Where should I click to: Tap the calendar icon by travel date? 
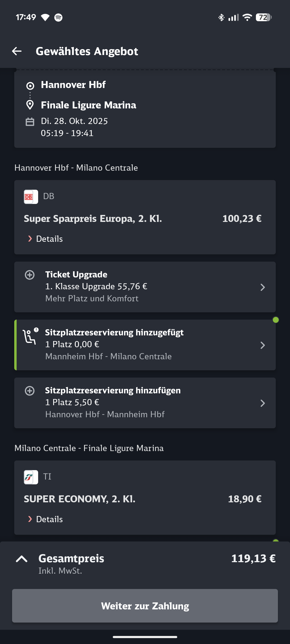[x=30, y=122]
